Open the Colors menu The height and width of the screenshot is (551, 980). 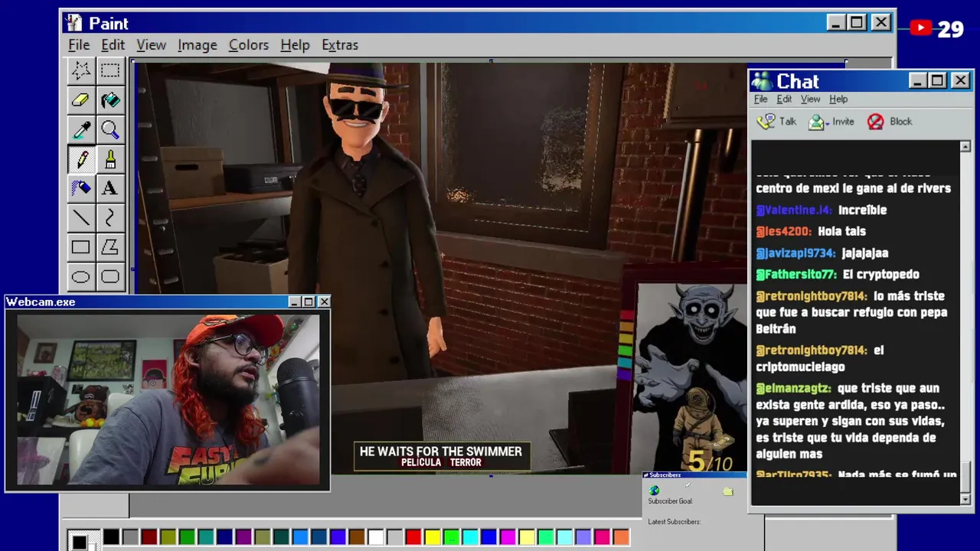coord(249,45)
